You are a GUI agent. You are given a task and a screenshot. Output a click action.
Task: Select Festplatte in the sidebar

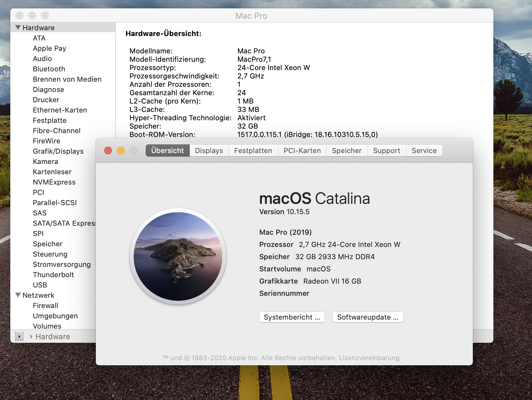click(50, 120)
